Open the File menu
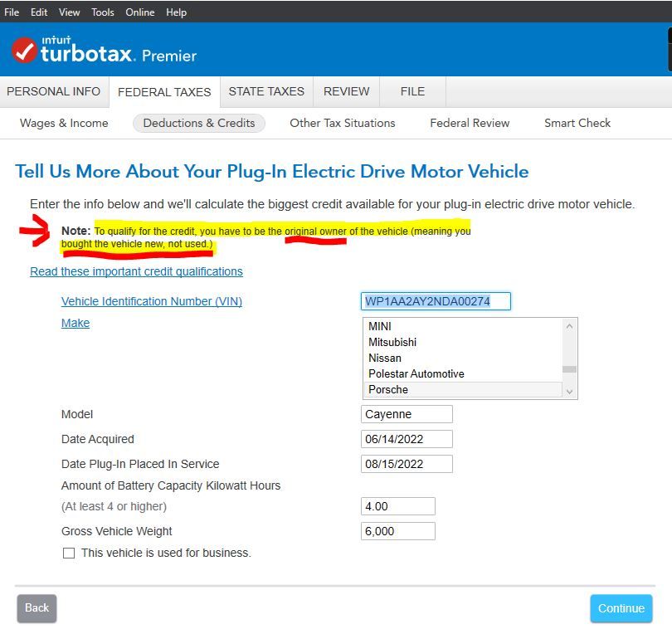Screen dimensions: 672x634 [12, 12]
